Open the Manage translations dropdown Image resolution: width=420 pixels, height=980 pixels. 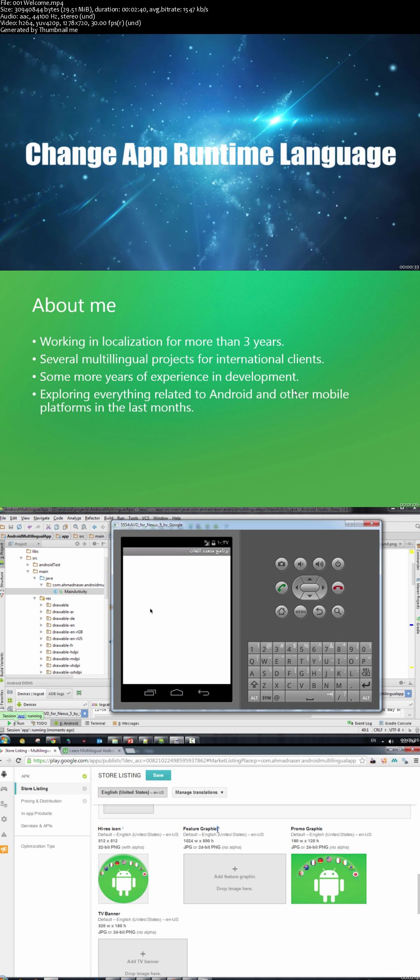pyautogui.click(x=199, y=792)
